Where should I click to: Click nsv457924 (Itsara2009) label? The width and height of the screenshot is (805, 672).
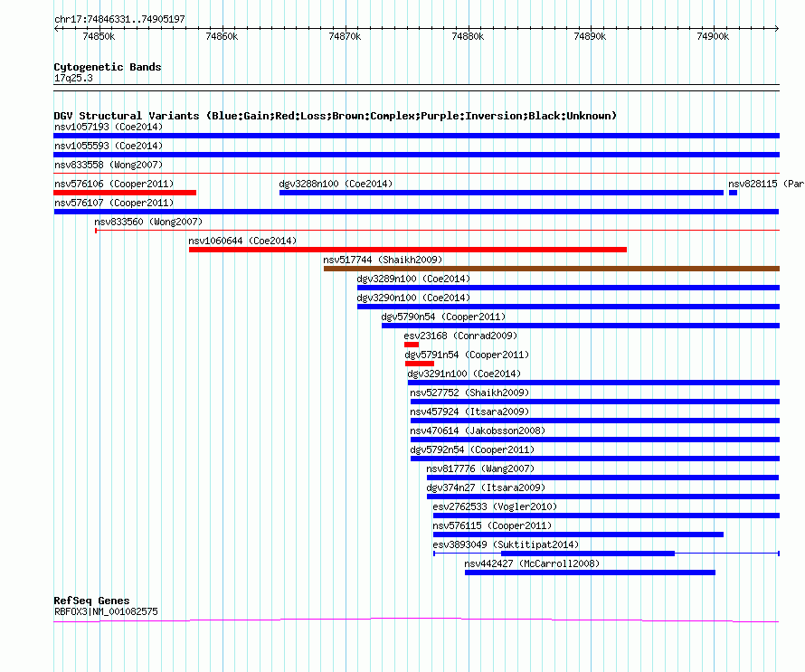(469, 412)
